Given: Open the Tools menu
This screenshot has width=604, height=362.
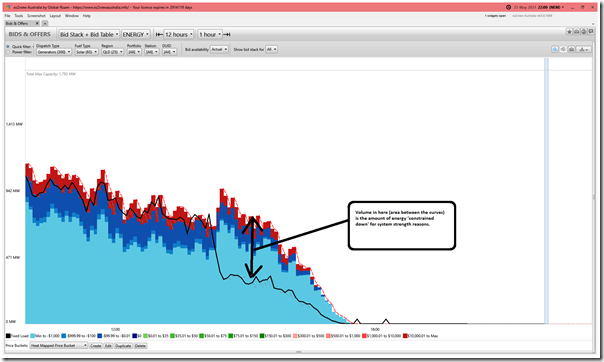Looking at the screenshot, I should pyautogui.click(x=19, y=16).
